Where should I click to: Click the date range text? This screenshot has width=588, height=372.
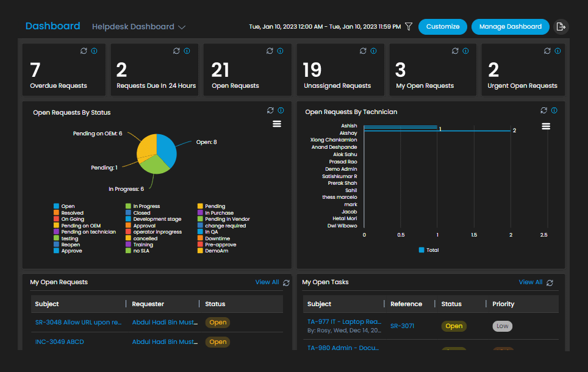[324, 27]
